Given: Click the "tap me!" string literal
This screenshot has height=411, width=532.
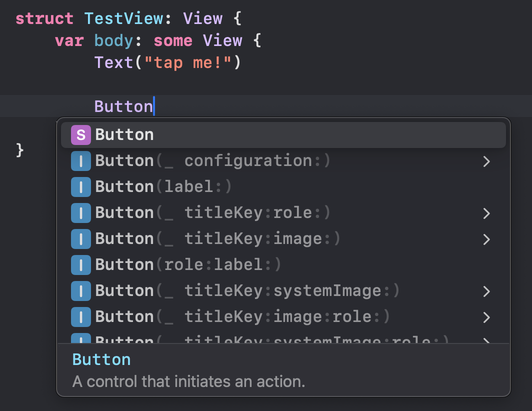Looking at the screenshot, I should [187, 62].
